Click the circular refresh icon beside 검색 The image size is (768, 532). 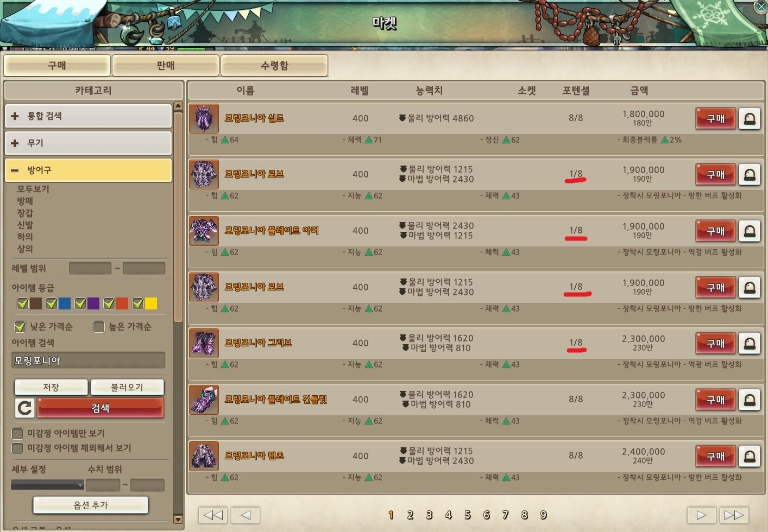click(24, 408)
